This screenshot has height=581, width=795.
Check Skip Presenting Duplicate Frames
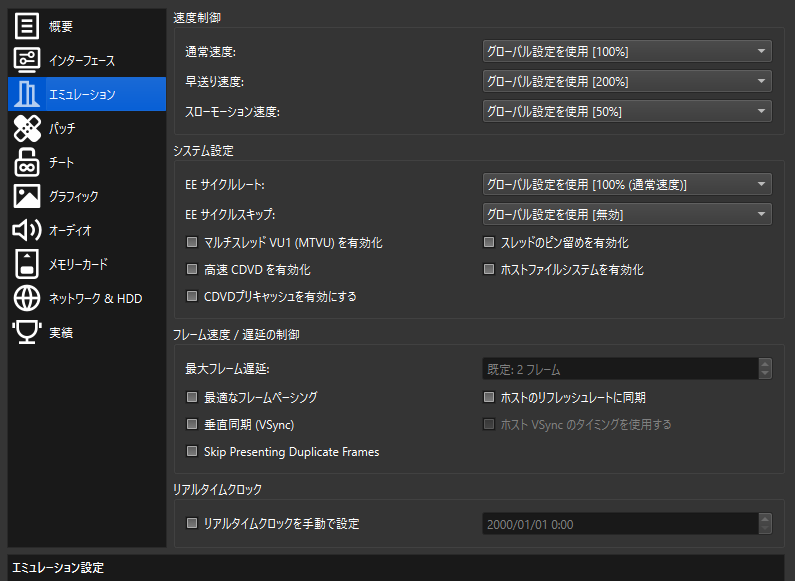click(x=192, y=452)
